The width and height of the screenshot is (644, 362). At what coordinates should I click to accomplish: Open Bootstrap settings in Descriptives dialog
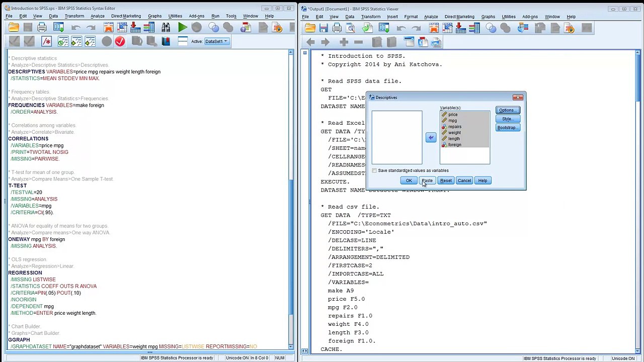(x=507, y=128)
